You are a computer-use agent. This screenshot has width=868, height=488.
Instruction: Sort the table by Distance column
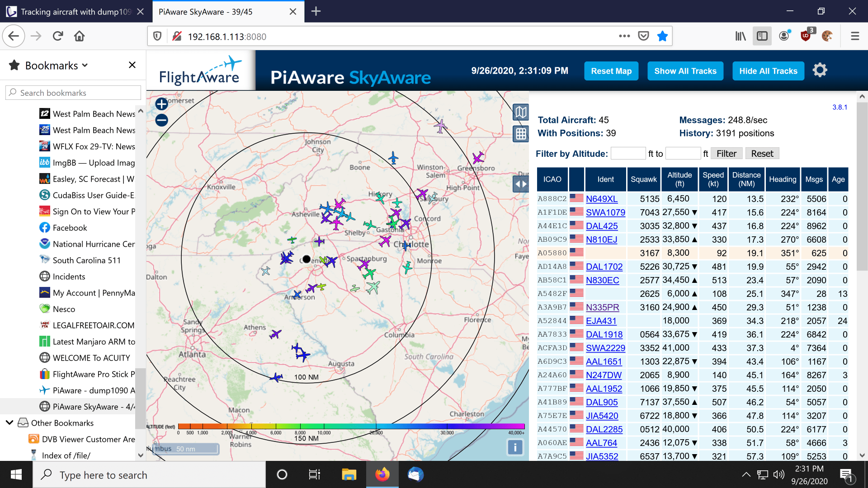(746, 179)
